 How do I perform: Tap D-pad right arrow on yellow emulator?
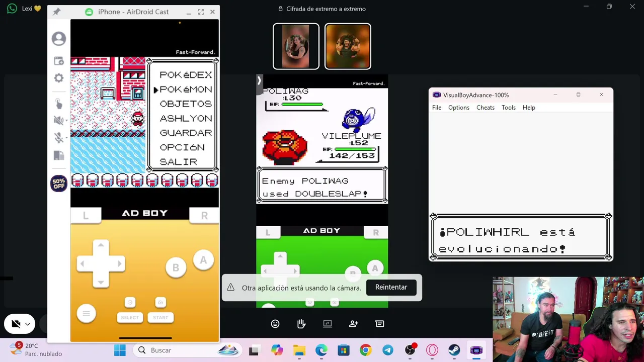[119, 263]
